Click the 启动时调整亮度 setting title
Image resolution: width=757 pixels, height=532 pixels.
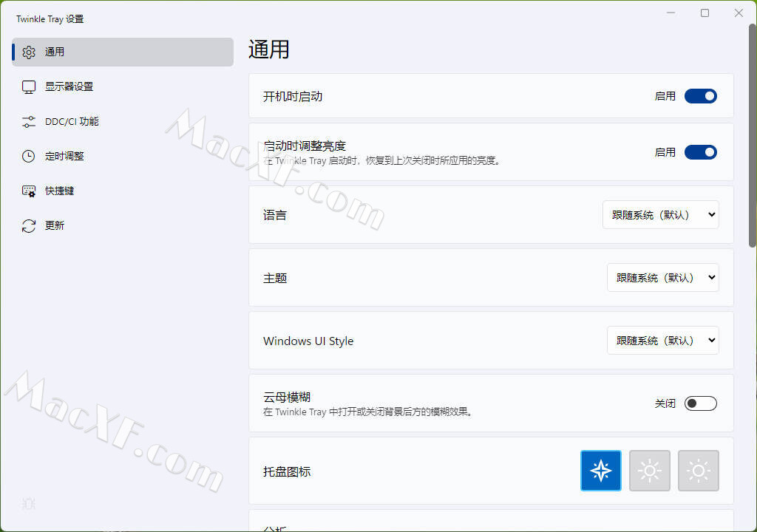pos(305,146)
